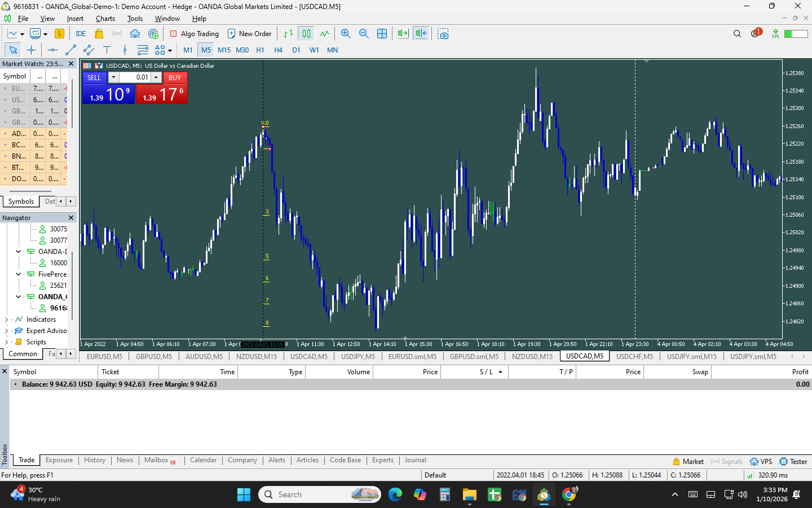
Task: Click the tile windows grid icon
Action: (382, 34)
